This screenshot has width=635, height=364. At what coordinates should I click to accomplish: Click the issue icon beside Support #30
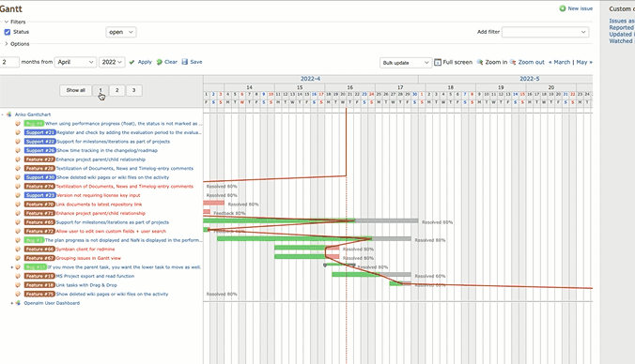tap(18, 177)
